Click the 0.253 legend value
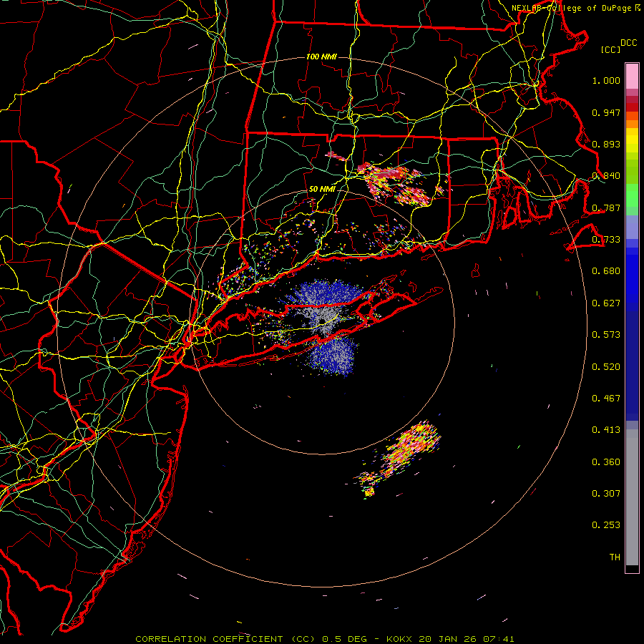 click(606, 525)
